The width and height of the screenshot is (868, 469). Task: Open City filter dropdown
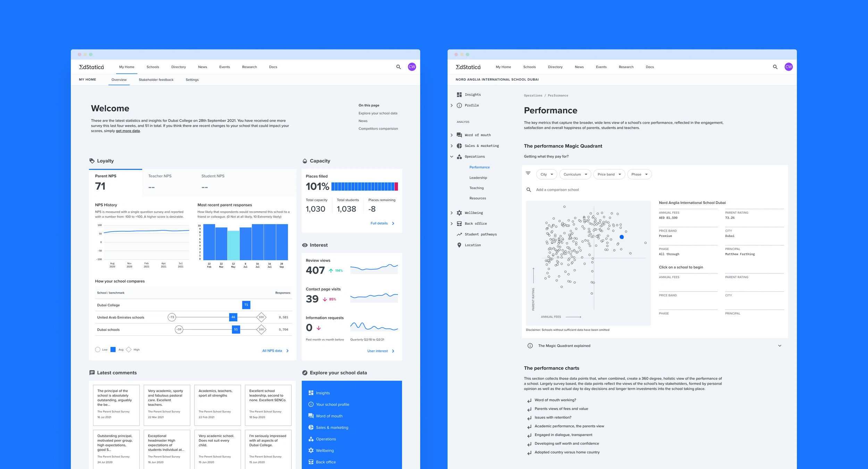click(547, 174)
